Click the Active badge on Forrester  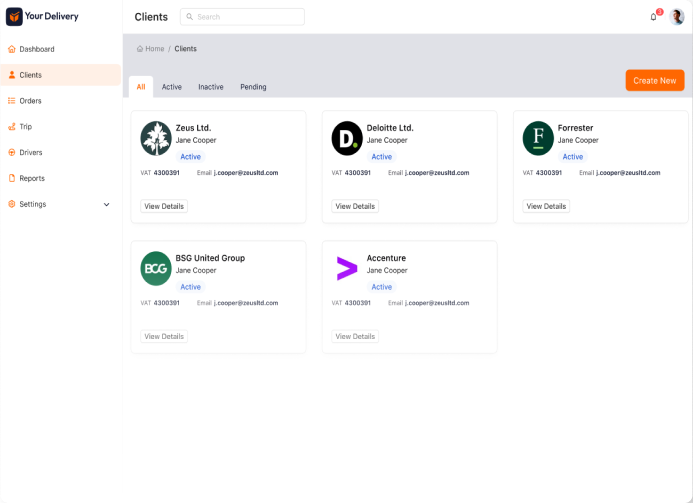[x=572, y=157]
